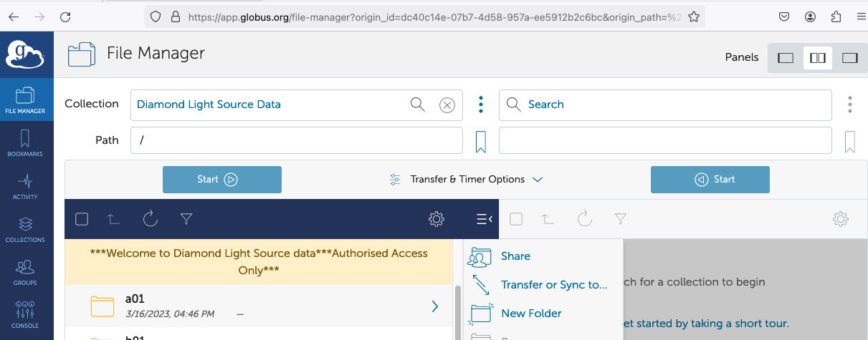Click the right panel Search collection field
Image resolution: width=868 pixels, height=340 pixels.
click(665, 105)
